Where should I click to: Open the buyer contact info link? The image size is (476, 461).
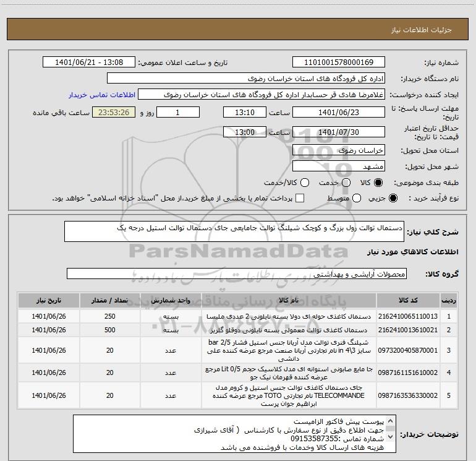(102, 95)
